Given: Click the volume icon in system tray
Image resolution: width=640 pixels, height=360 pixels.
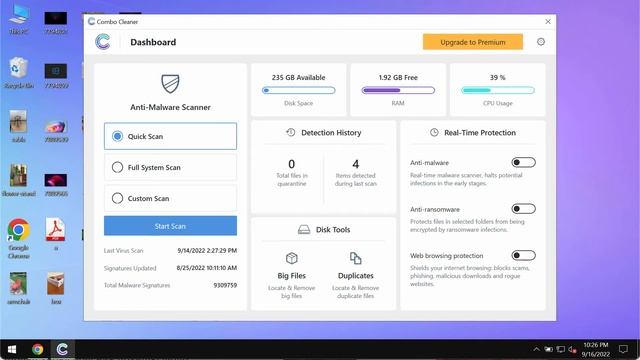Looking at the screenshot, I should pyautogui.click(x=572, y=349).
